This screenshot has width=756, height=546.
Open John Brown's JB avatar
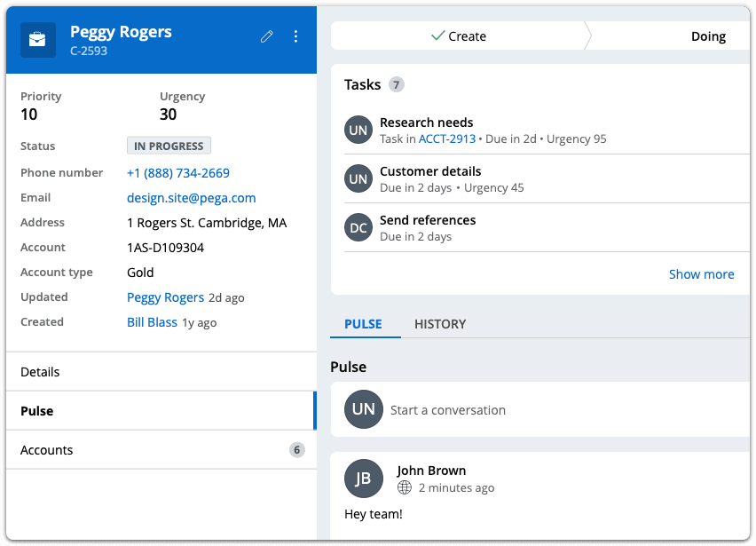(x=364, y=479)
